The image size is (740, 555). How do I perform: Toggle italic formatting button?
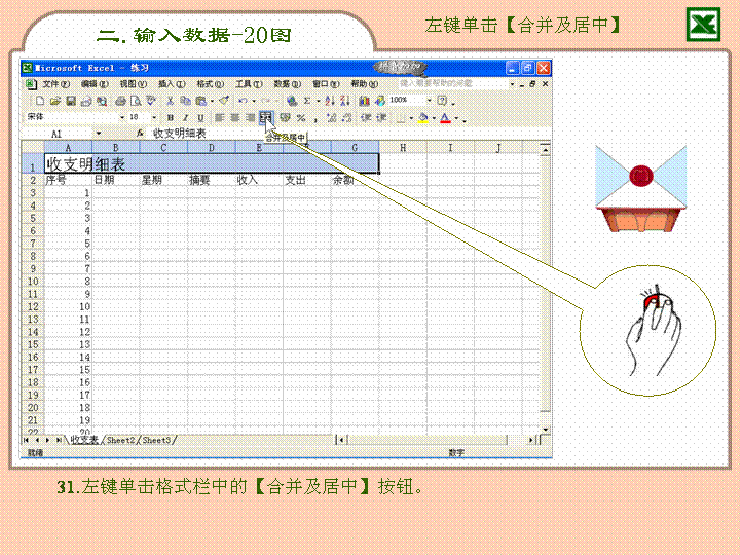(x=186, y=117)
